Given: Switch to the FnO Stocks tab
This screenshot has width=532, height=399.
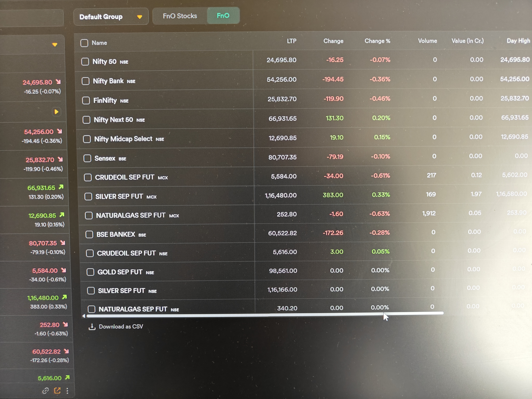Looking at the screenshot, I should pos(180,16).
